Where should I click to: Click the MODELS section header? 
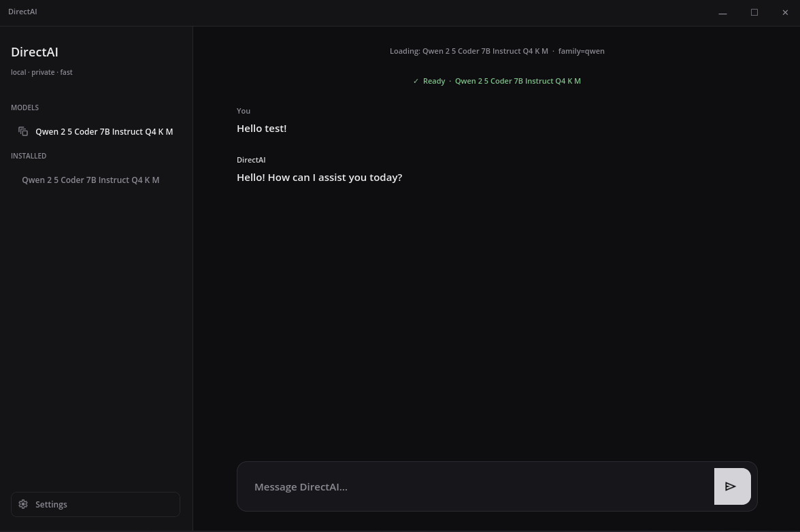(24, 107)
